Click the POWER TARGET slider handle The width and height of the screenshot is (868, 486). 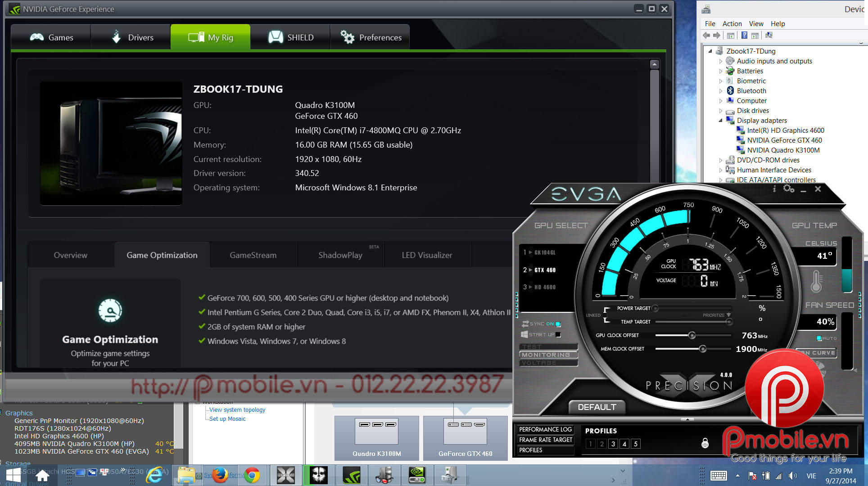coord(656,308)
